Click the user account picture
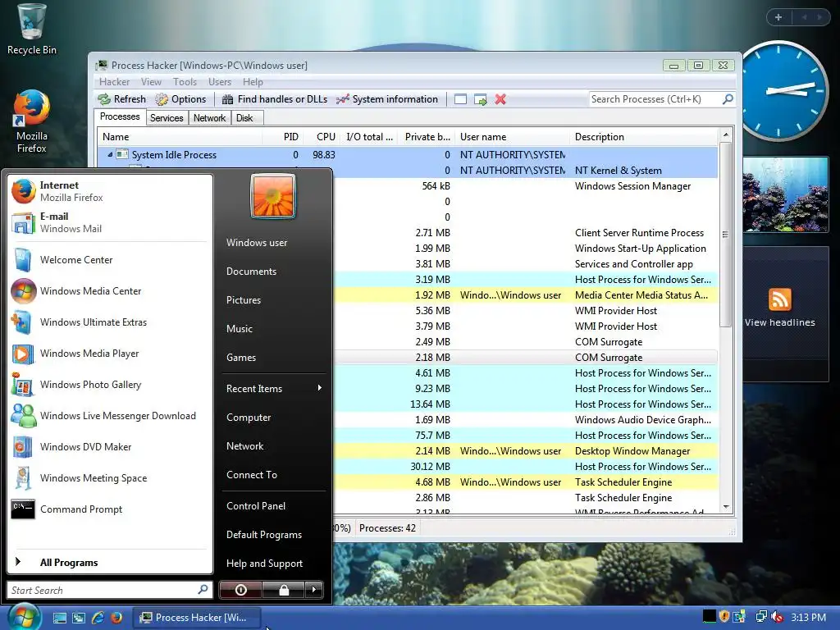 272,196
